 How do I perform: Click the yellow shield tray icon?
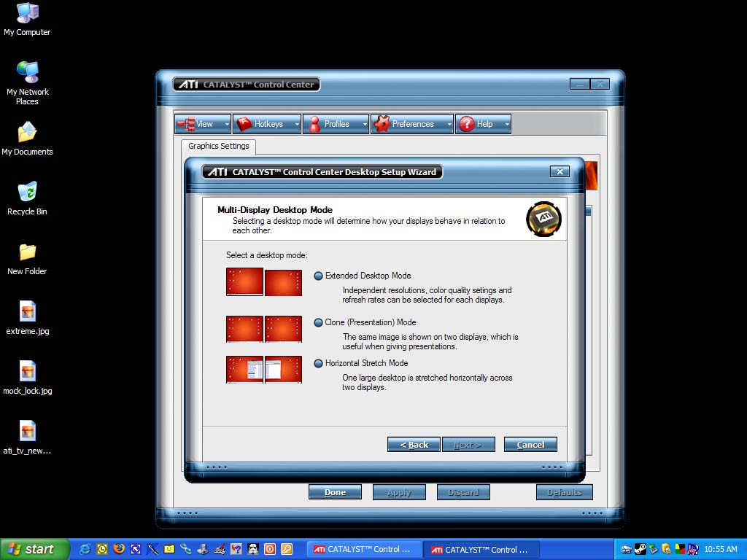point(667,550)
